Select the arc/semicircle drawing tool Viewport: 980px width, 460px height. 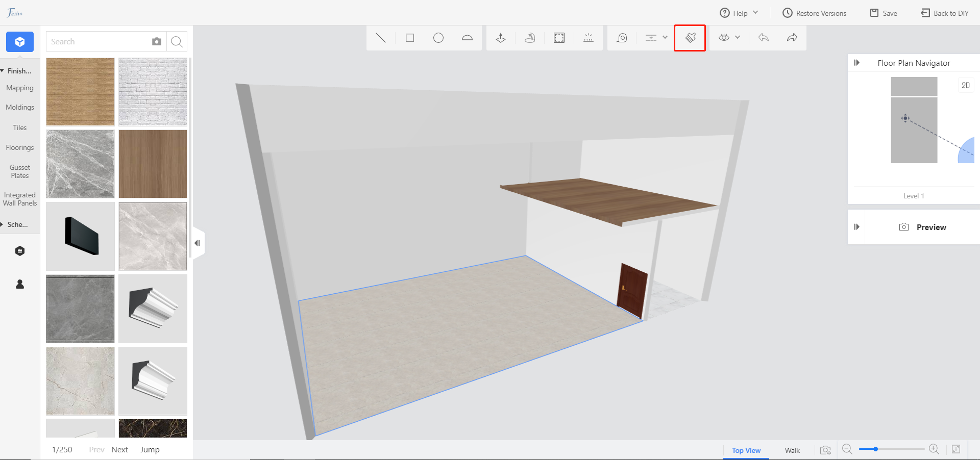(467, 38)
